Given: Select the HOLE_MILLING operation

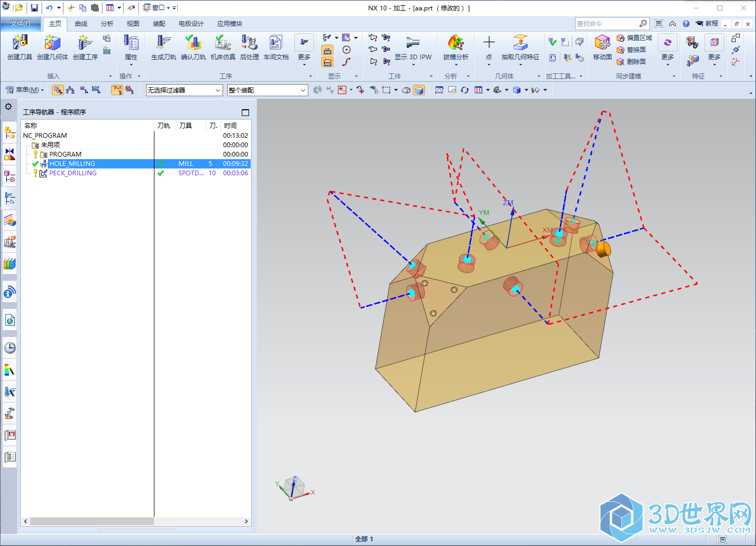Looking at the screenshot, I should 72,164.
